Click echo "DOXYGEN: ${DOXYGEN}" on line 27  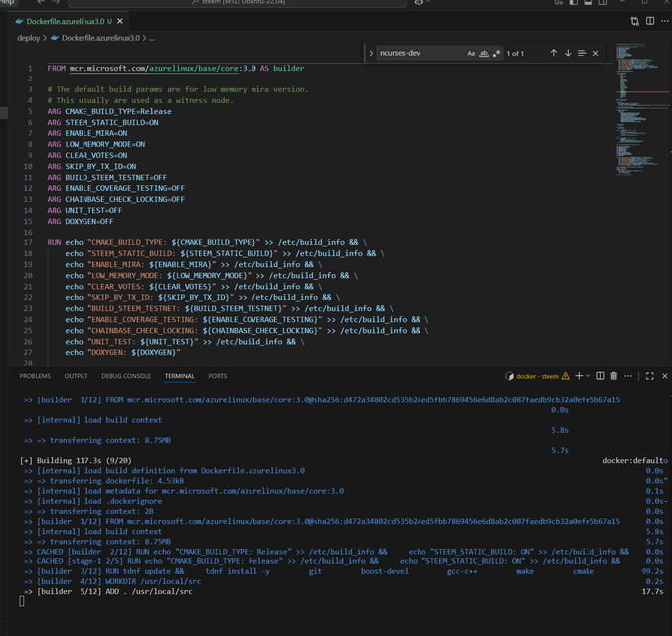point(122,353)
